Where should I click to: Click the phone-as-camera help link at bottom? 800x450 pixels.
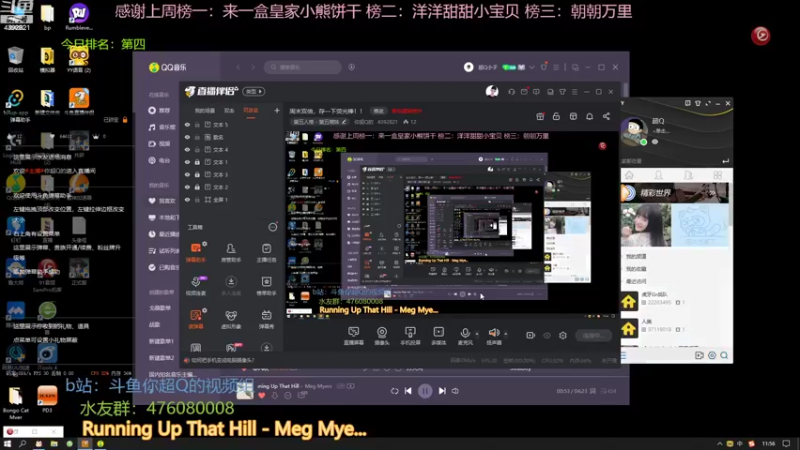pyautogui.click(x=219, y=360)
